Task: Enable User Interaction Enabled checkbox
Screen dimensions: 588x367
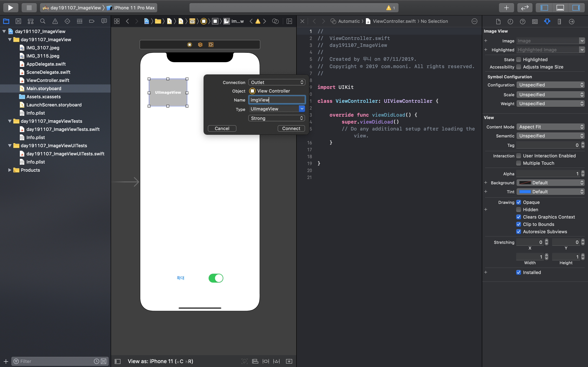Action: click(519, 156)
